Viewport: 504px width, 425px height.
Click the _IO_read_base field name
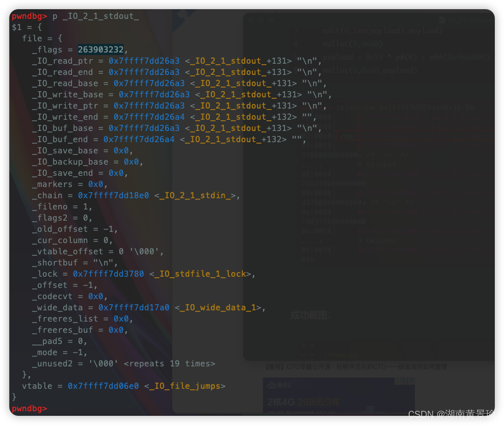[65, 83]
